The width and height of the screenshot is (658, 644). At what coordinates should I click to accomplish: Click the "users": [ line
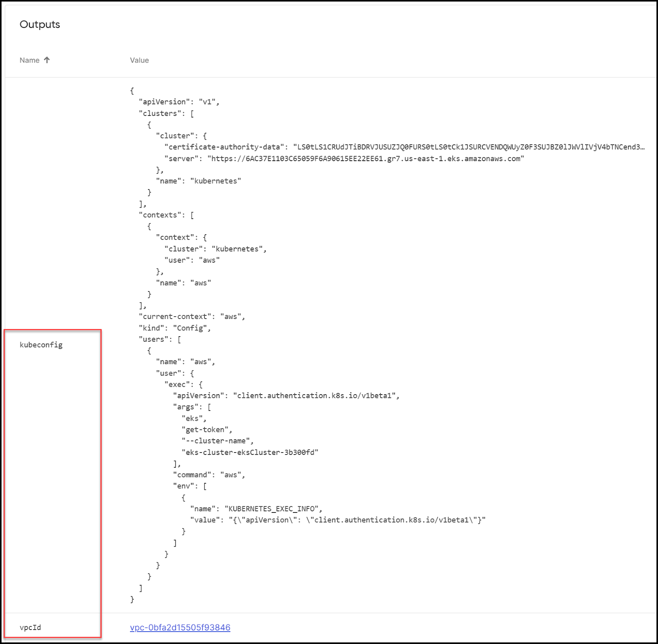[160, 339]
